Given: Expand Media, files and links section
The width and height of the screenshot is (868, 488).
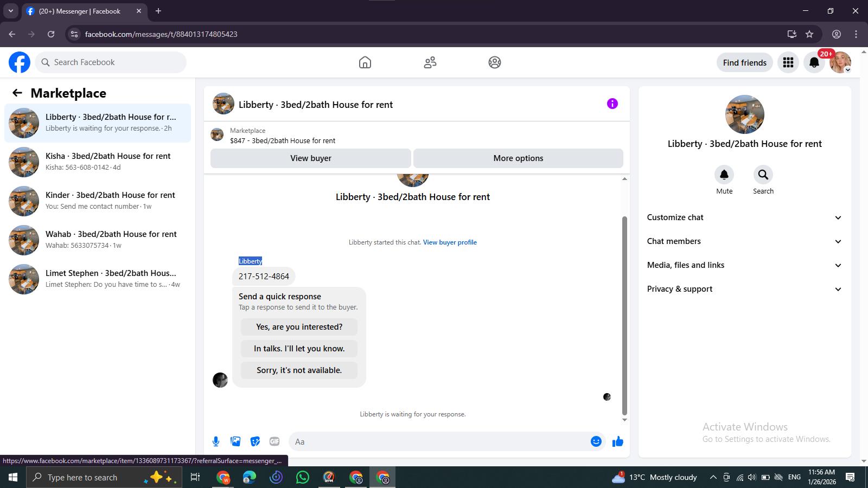Looking at the screenshot, I should click(x=744, y=265).
